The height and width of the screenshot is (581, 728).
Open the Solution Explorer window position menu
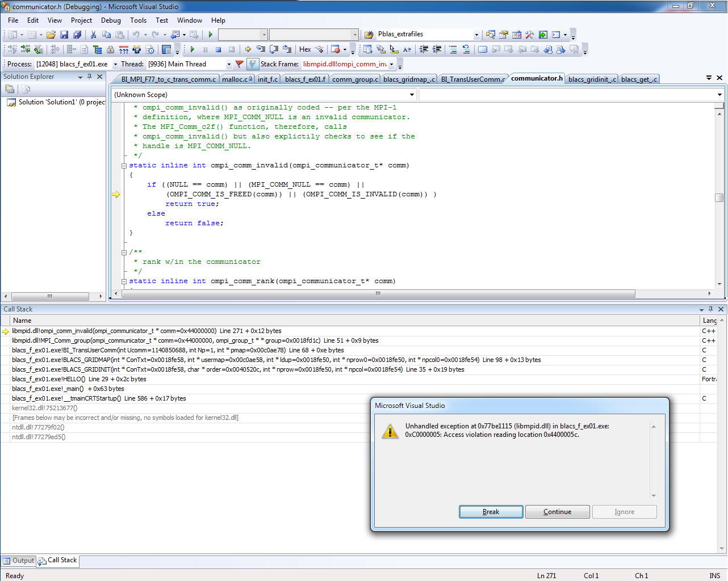(x=80, y=77)
